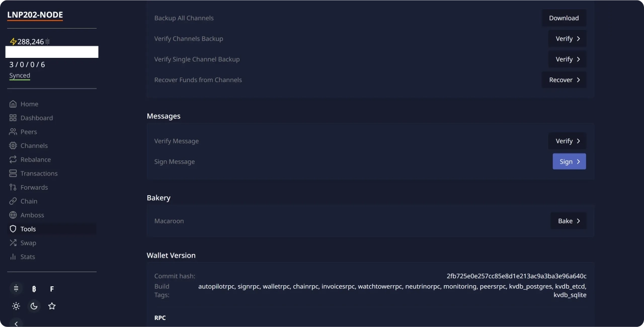644x327 pixels.
Task: Go to the Peers section
Action: pos(28,132)
